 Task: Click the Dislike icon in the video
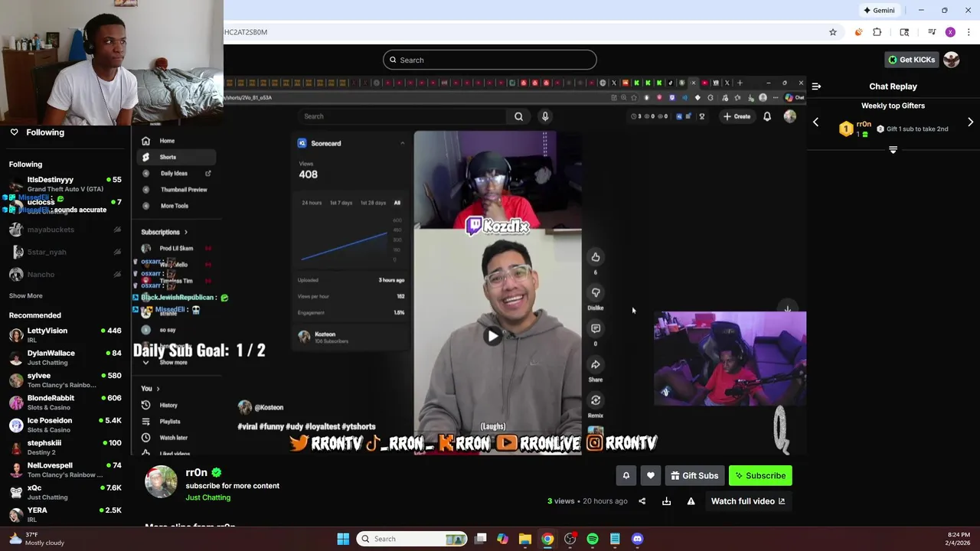coord(596,293)
